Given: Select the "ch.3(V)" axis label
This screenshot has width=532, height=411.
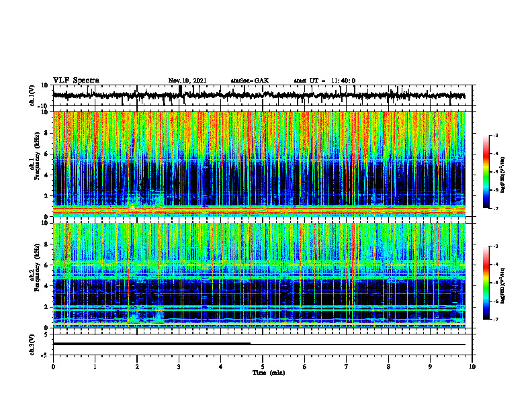Looking at the screenshot, I should click(x=32, y=345).
